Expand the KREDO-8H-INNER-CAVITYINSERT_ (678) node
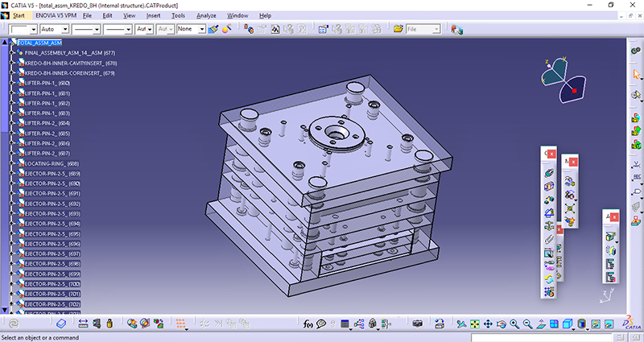Viewport: 644px width, 342px height. pos(12,64)
